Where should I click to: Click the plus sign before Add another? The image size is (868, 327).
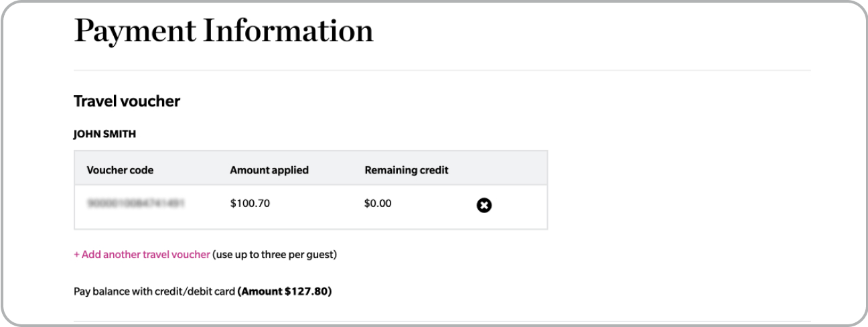coord(76,255)
